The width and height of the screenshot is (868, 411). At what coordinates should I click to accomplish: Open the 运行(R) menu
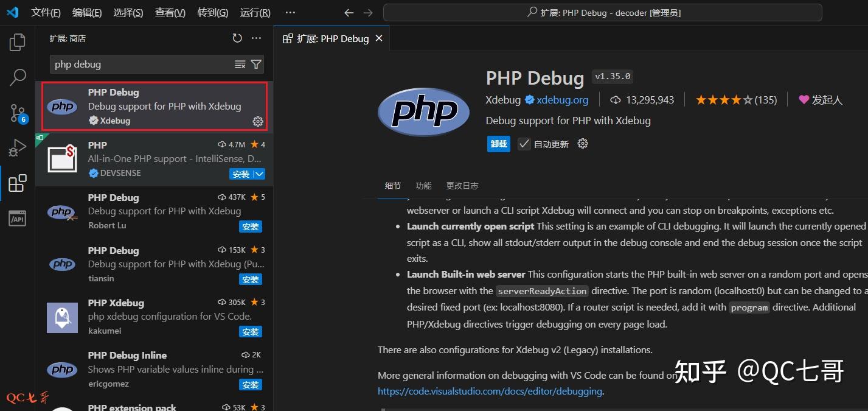255,13
